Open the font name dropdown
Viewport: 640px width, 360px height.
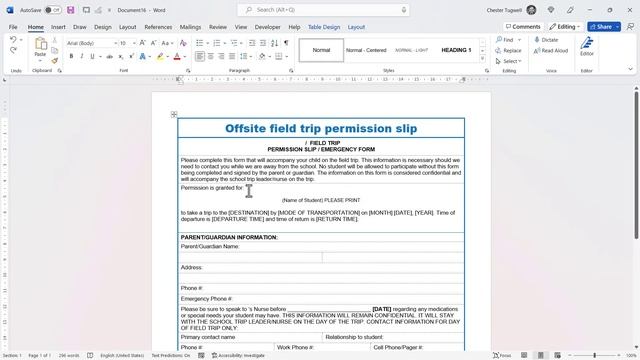116,43
